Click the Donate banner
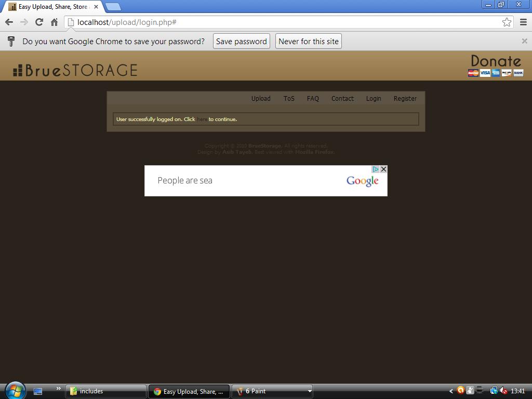 click(496, 65)
